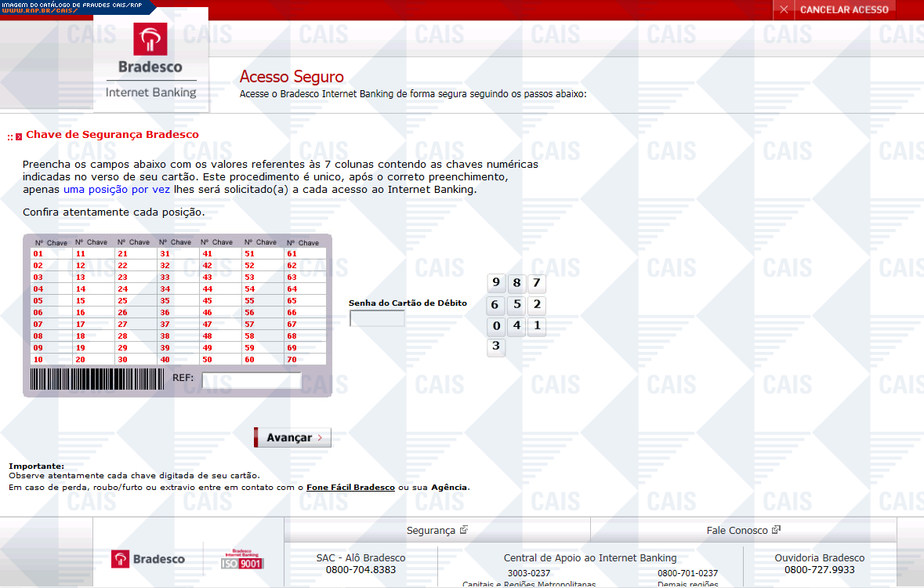
Task: Open the Fone Fácil Bradesco link
Action: (x=350, y=487)
